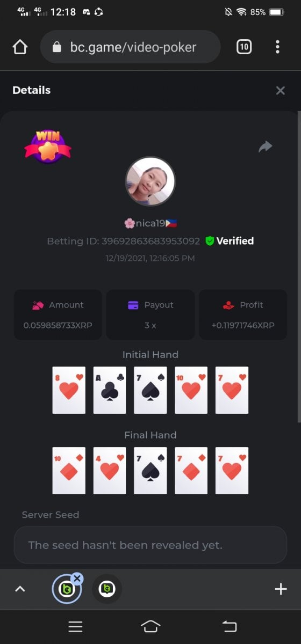Expand the bottom tab bar chevron
301x644 pixels.
(x=20, y=589)
